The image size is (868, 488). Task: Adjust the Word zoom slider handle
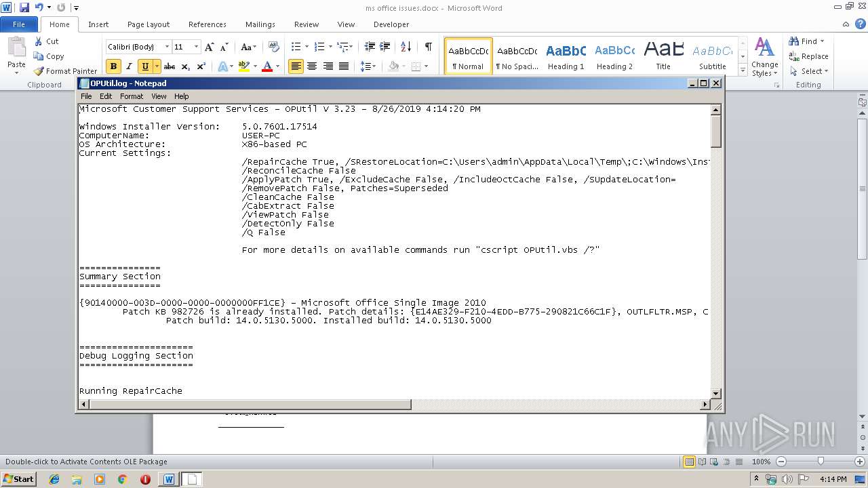point(821,462)
